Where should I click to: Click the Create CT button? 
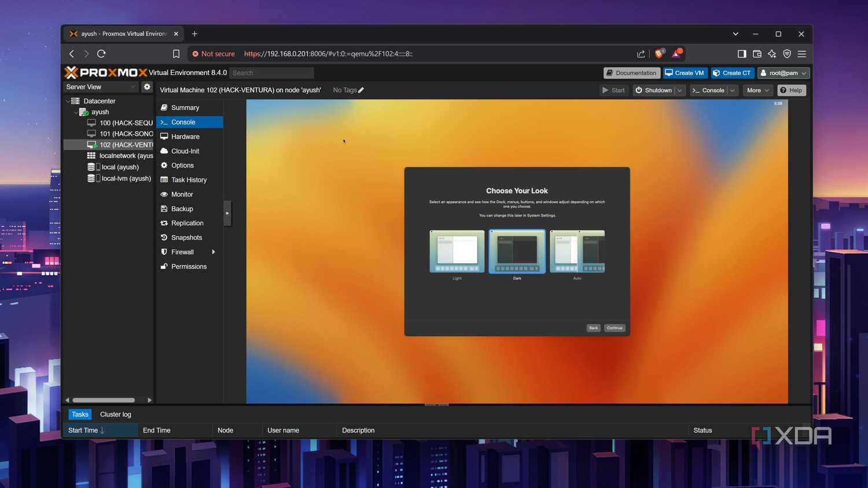click(x=732, y=73)
